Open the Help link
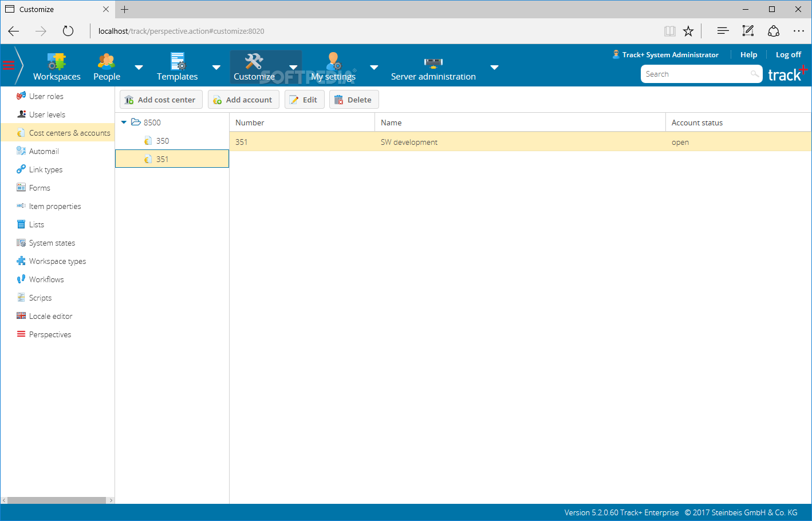Screen dimensions: 812x521 pos(748,54)
